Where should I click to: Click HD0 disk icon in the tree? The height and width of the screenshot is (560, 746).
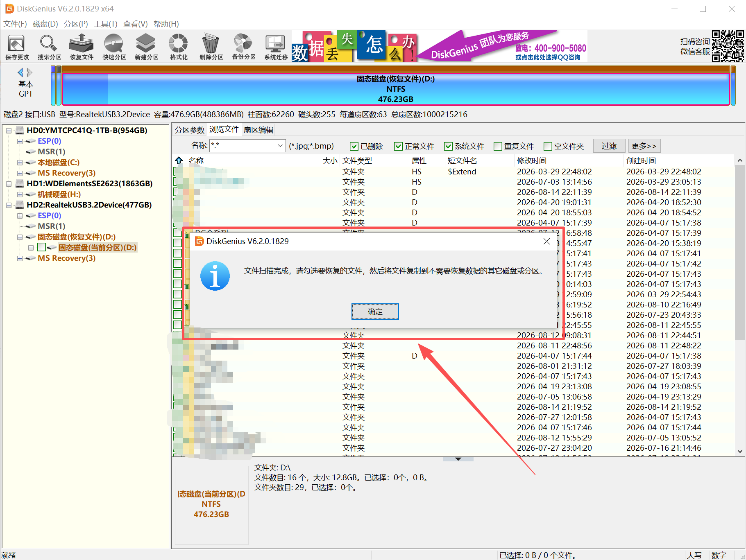point(20,131)
